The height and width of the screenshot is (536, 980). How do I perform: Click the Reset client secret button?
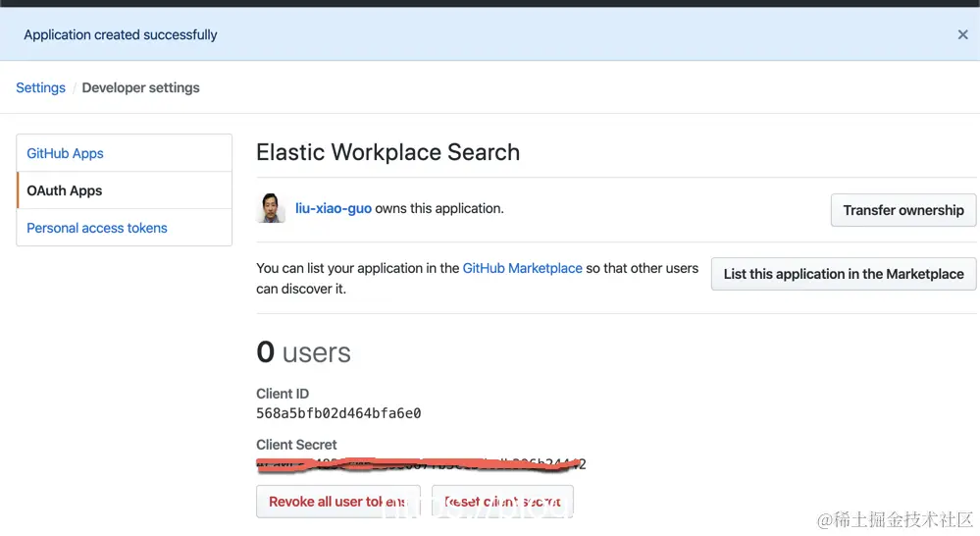502,502
